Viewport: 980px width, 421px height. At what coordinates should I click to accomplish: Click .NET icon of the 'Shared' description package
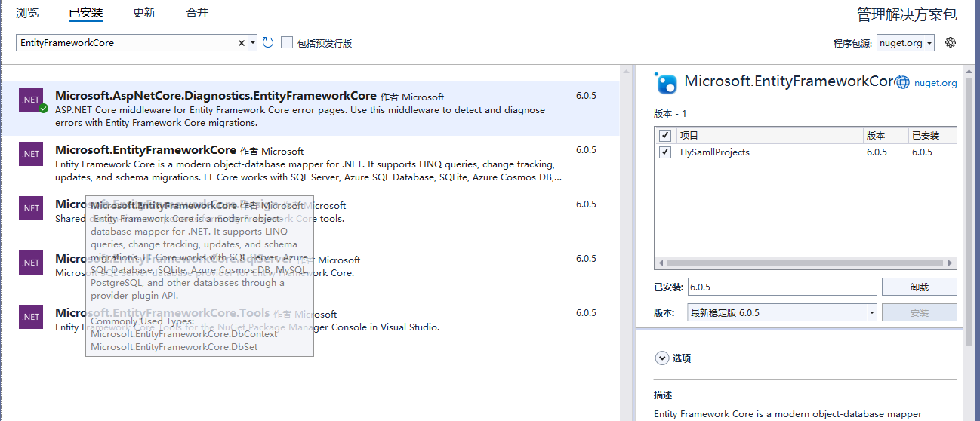tap(31, 208)
